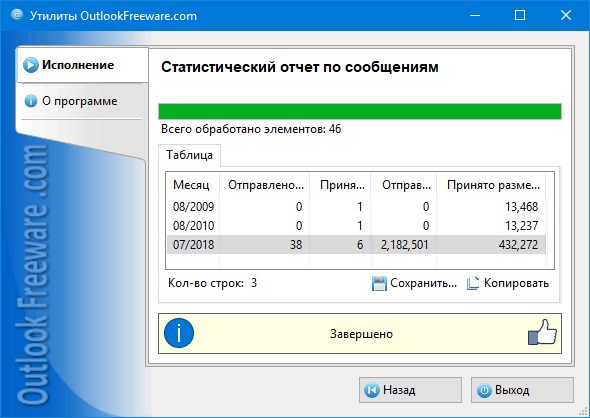Select the 08/2009 row
Screen dimensions: 590x418
click(x=356, y=207)
